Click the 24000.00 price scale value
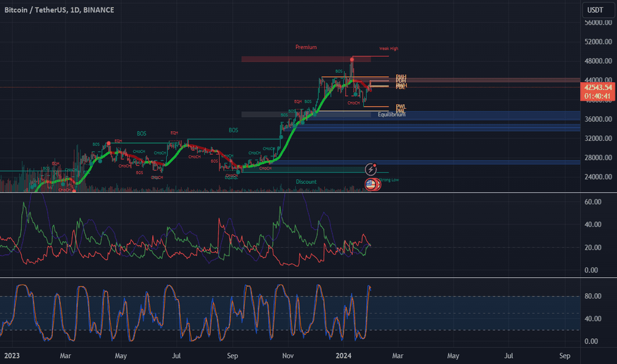Image resolution: width=617 pixels, height=364 pixels. 598,177
